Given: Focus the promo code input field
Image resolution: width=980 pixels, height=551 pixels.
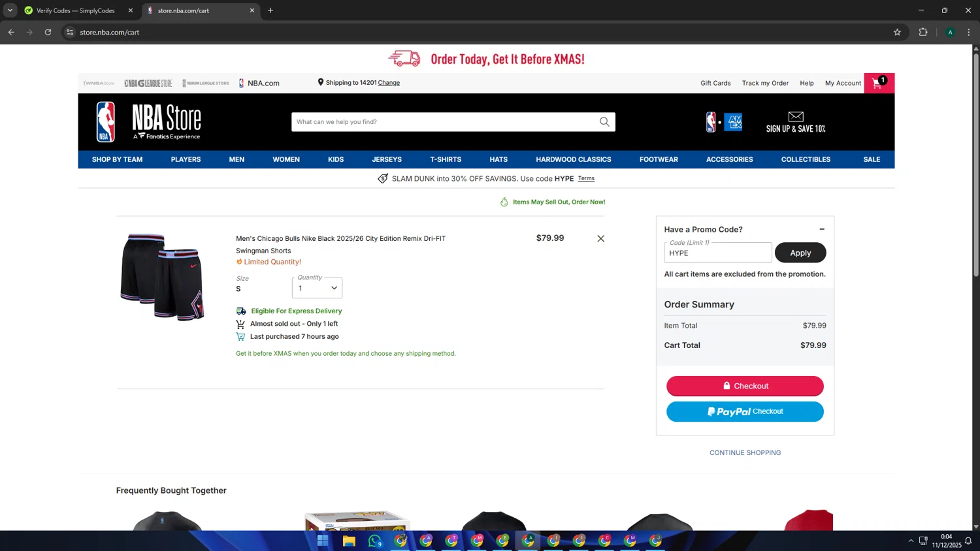Looking at the screenshot, I should coord(718,253).
